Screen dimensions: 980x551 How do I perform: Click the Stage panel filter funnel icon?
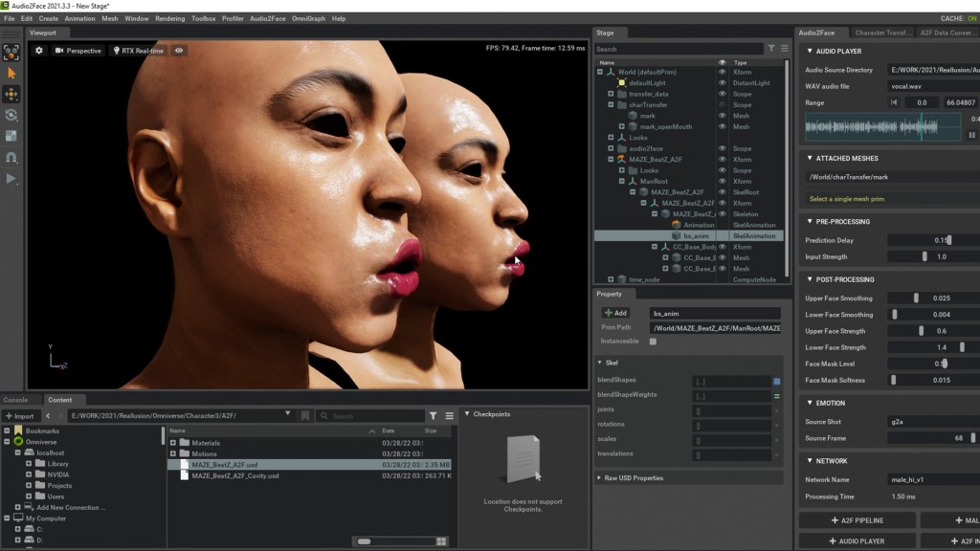pos(772,49)
